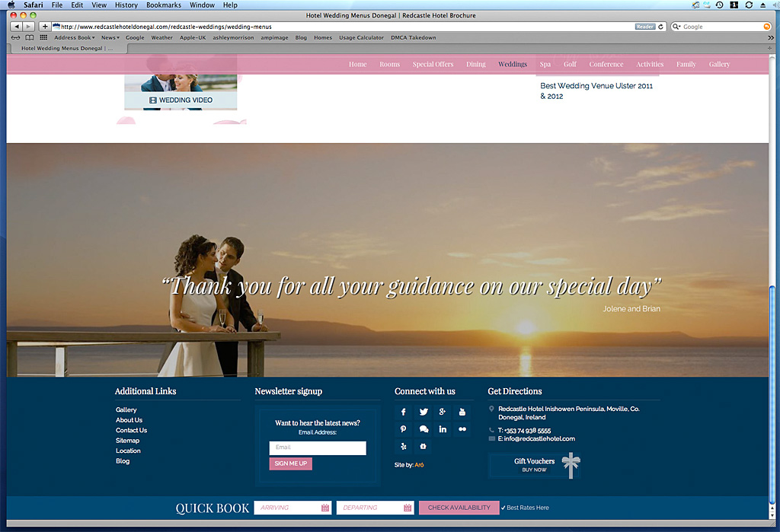This screenshot has width=780, height=532.
Task: Open the hotel's Facebook page icon
Action: (x=403, y=412)
